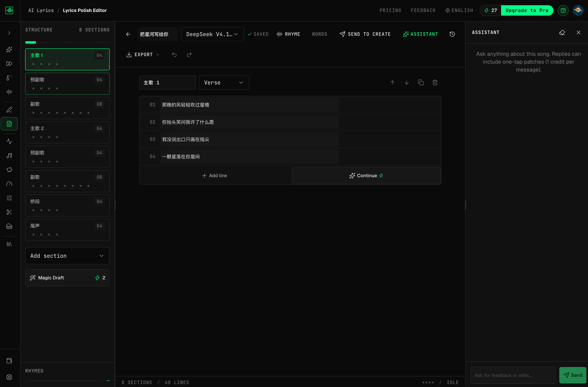588x387 pixels.
Task: Click Add line
Action: (x=214, y=175)
